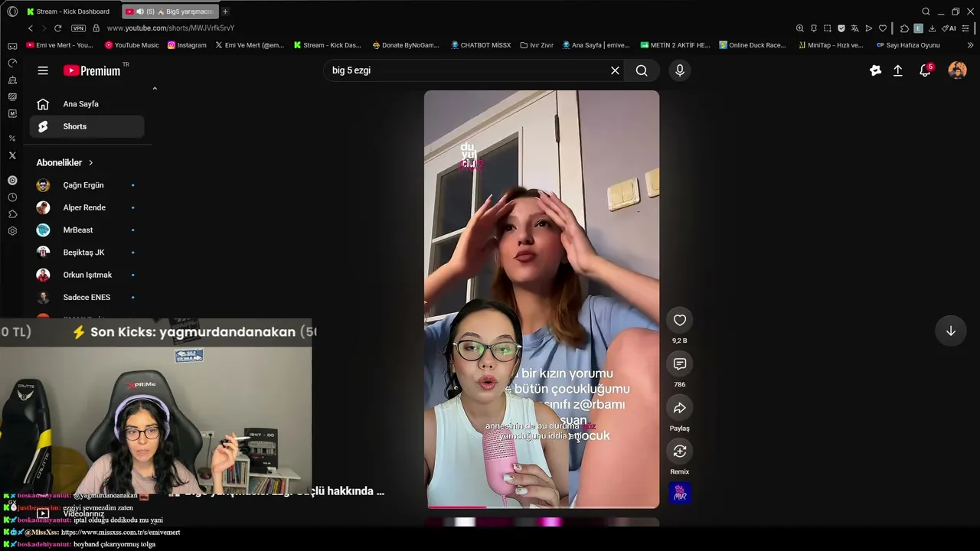Go to Ana Sayfa in sidebar

(87, 104)
